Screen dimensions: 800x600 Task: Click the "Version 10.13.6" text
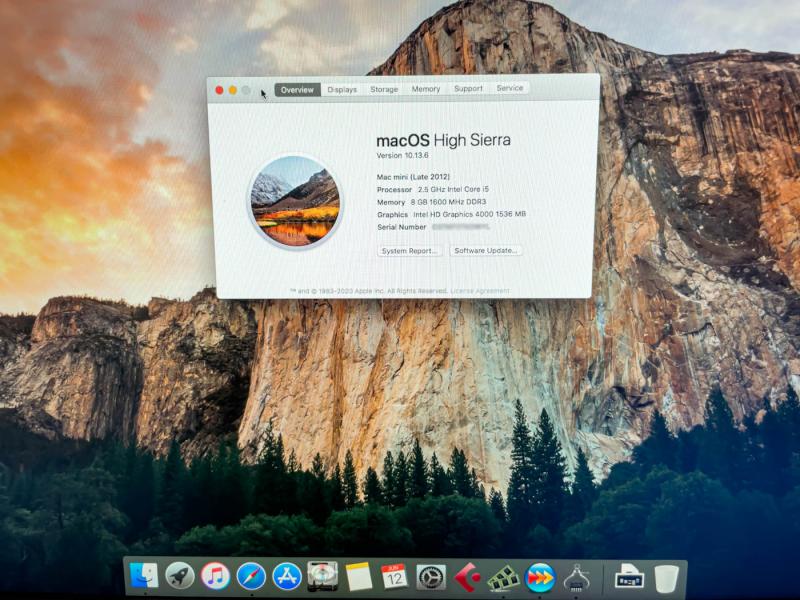click(403, 155)
